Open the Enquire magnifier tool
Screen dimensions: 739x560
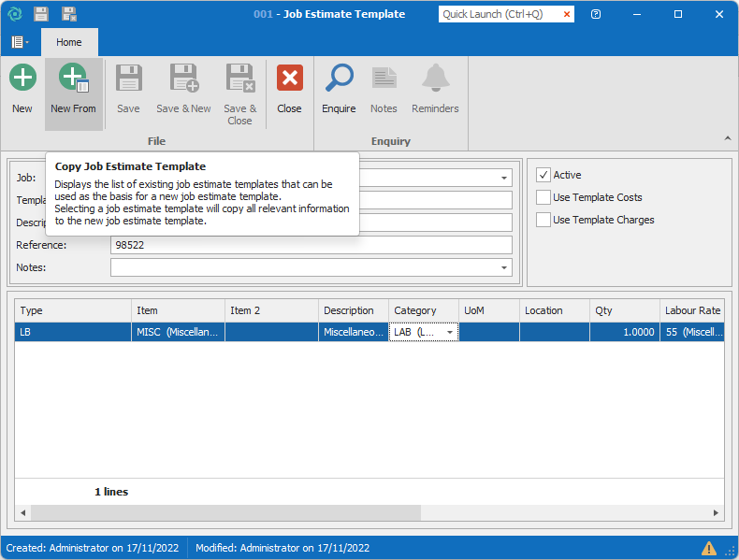coord(339,79)
